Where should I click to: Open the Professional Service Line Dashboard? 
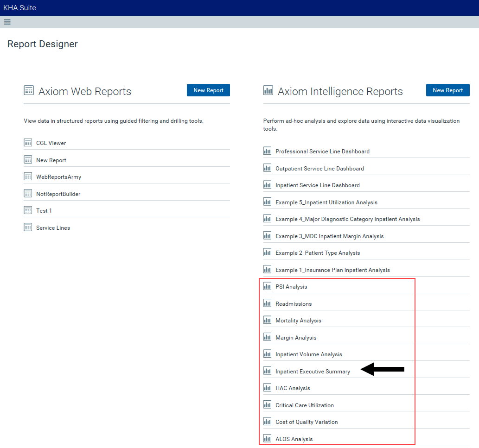[322, 151]
